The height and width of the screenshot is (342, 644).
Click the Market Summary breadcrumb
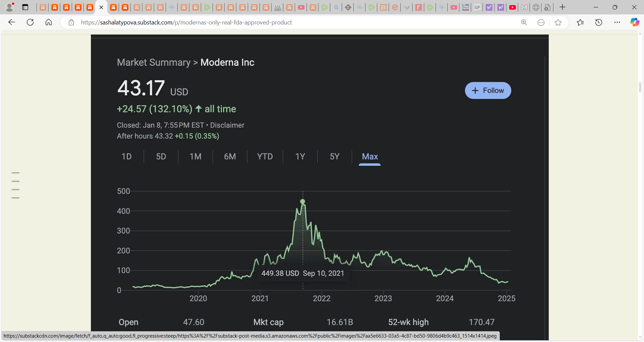pos(154,62)
